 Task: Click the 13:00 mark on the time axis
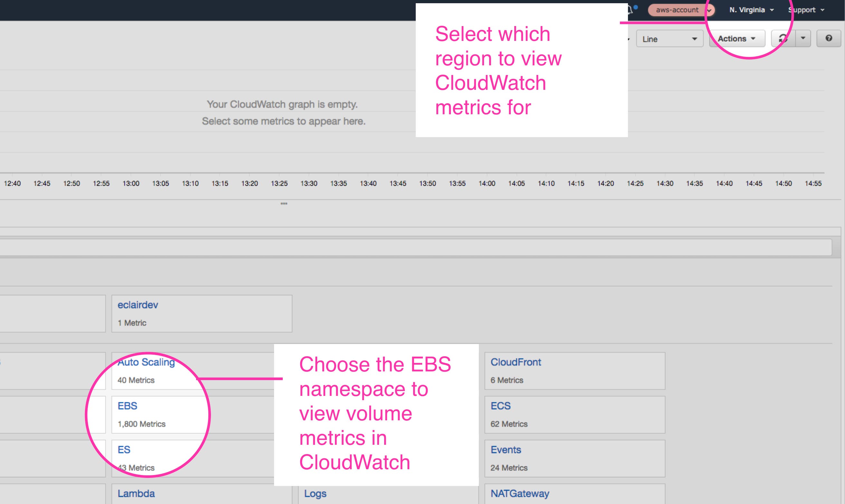[x=132, y=183]
